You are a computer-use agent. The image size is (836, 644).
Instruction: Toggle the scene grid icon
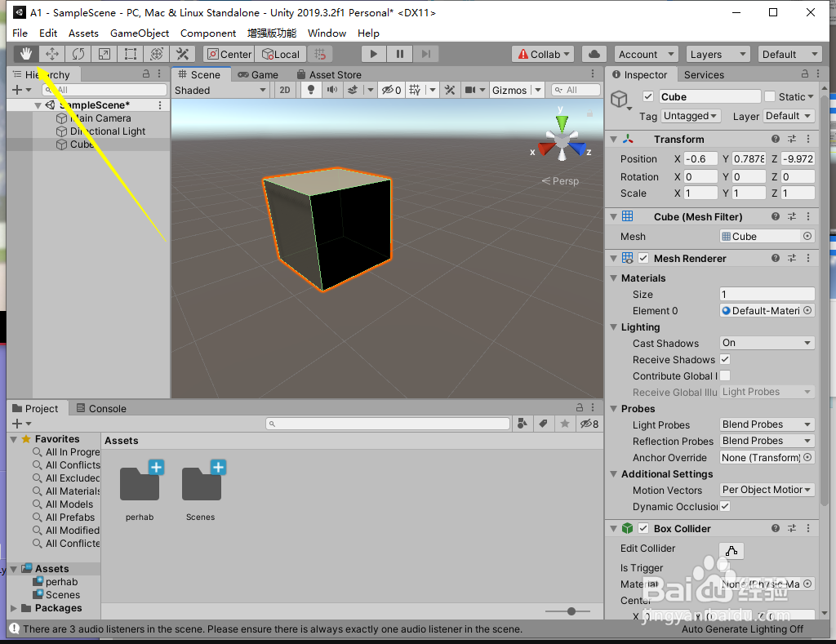click(415, 90)
